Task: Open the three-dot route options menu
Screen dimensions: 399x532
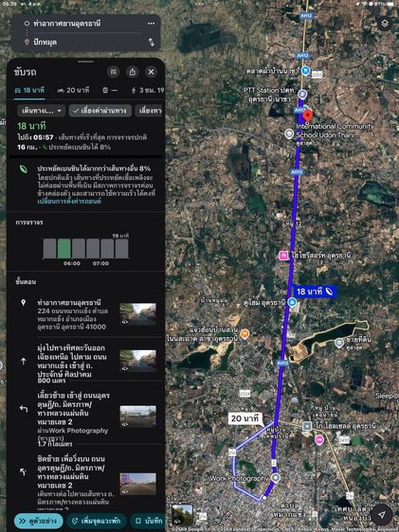Action: (x=151, y=24)
